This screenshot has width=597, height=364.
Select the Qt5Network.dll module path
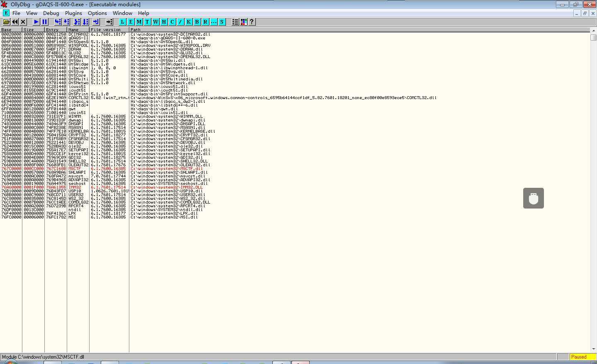click(163, 83)
